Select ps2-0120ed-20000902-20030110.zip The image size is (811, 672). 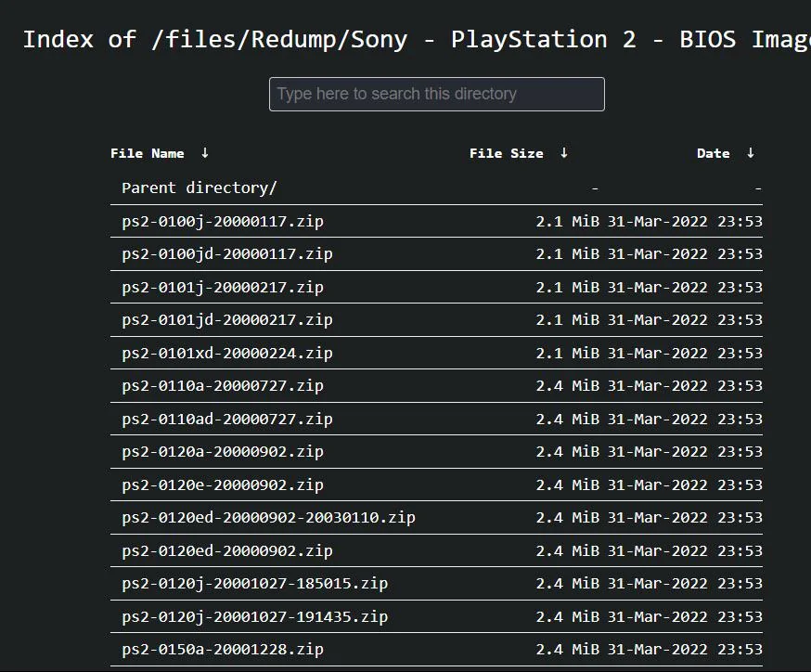tap(268, 517)
